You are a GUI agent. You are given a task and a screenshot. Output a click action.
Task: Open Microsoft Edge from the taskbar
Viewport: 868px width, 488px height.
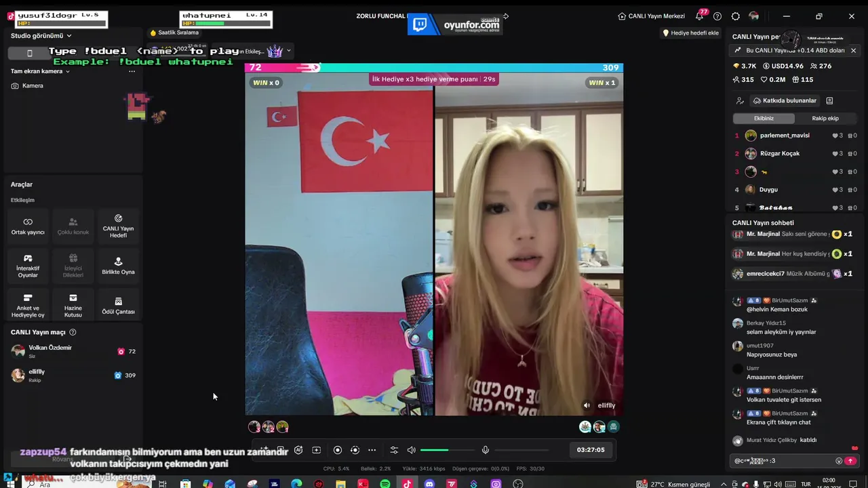(x=296, y=484)
